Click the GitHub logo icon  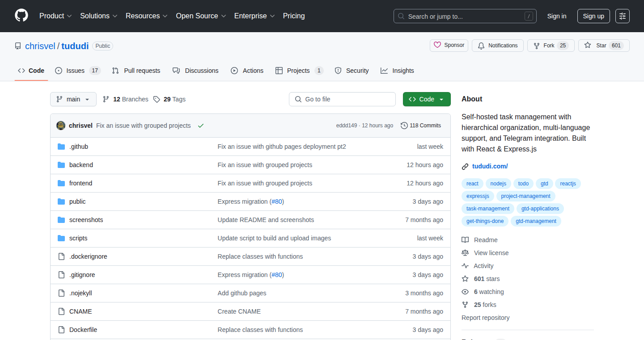pos(21,16)
